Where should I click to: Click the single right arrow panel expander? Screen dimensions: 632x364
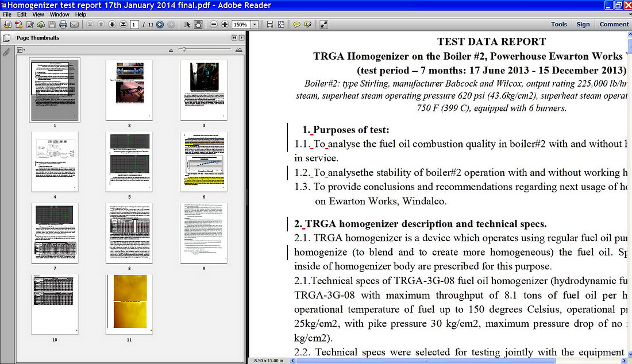(x=241, y=38)
